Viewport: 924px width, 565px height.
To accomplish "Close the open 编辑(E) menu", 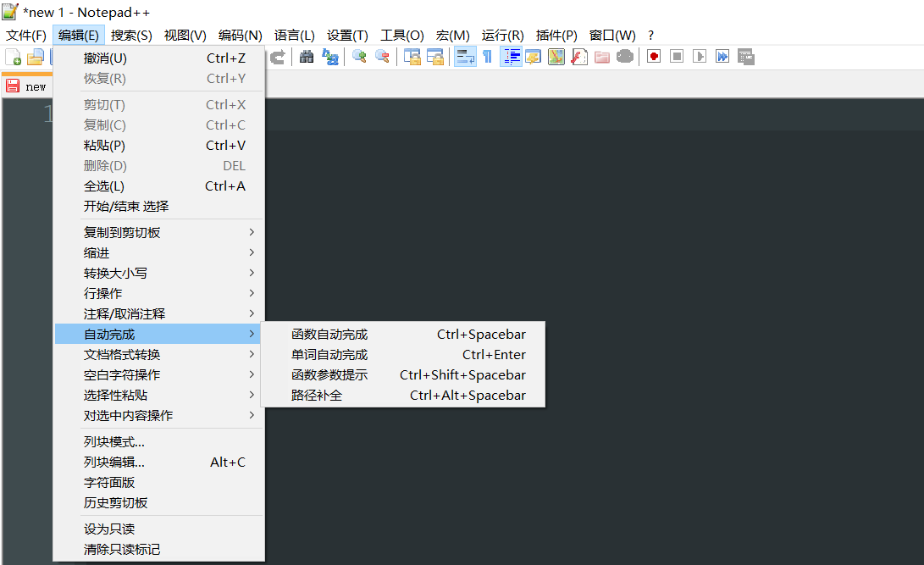I will 79,36.
